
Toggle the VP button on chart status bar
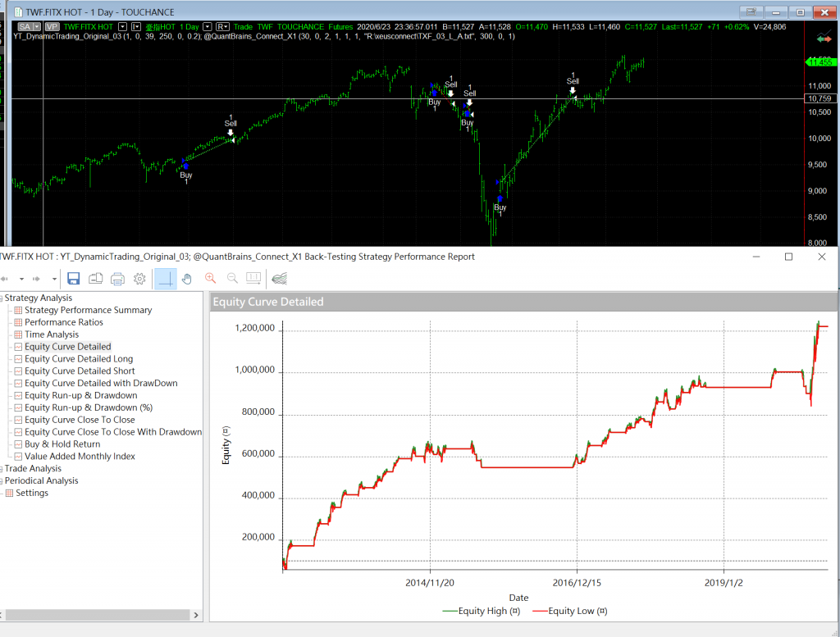(x=52, y=26)
